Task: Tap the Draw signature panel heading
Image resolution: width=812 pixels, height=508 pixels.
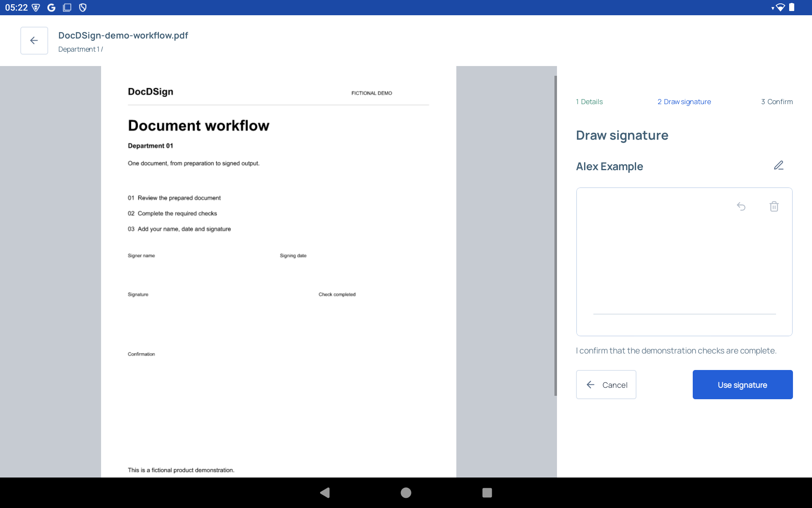Action: pyautogui.click(x=622, y=135)
